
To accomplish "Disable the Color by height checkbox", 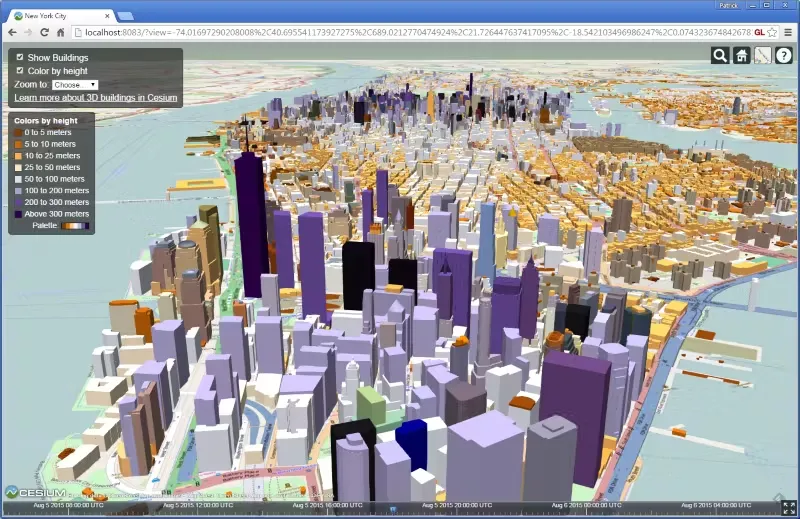I will pyautogui.click(x=20, y=70).
